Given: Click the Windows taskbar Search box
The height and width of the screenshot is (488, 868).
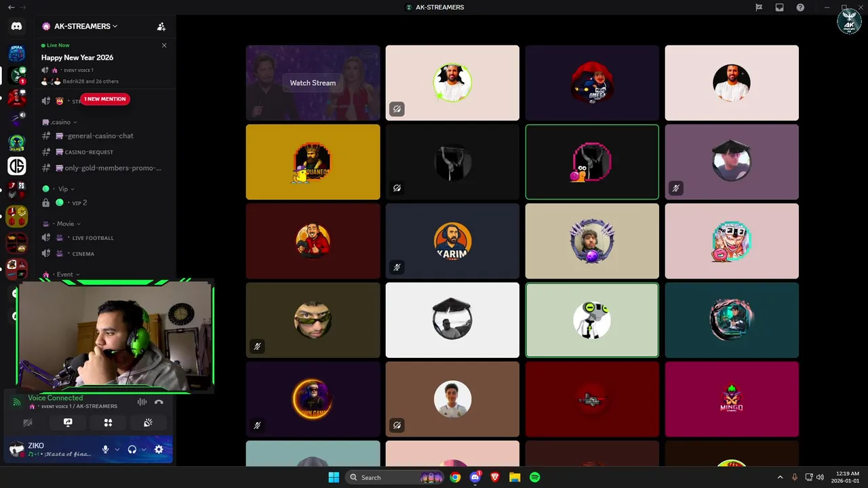Looking at the screenshot, I should (x=395, y=477).
